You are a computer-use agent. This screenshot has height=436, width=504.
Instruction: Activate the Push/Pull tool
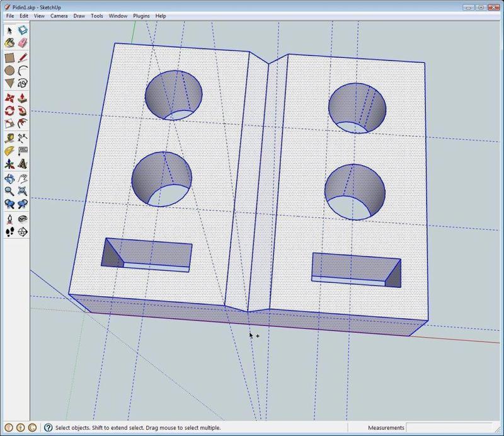pyautogui.click(x=23, y=98)
